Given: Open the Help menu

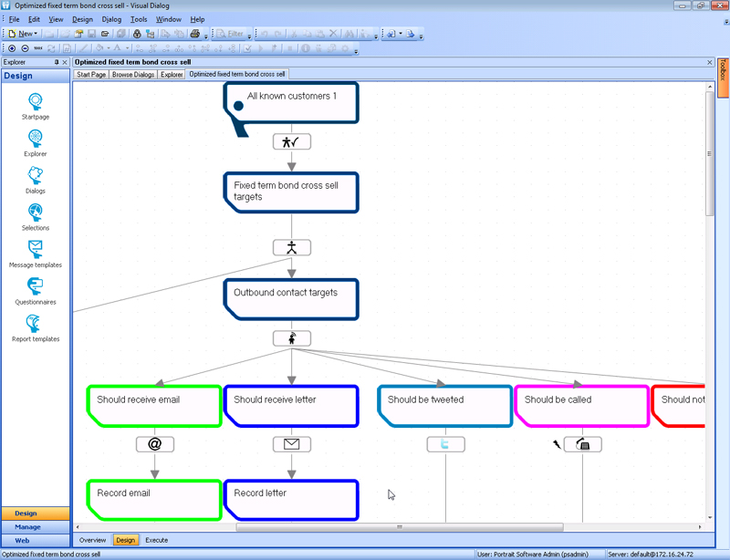Looking at the screenshot, I should (x=197, y=19).
